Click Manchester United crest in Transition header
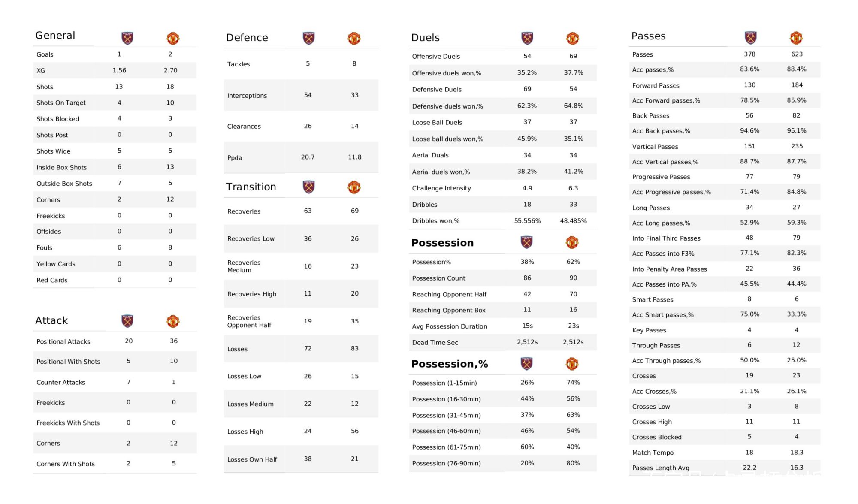Image resolution: width=858 pixels, height=504 pixels. coord(354,187)
